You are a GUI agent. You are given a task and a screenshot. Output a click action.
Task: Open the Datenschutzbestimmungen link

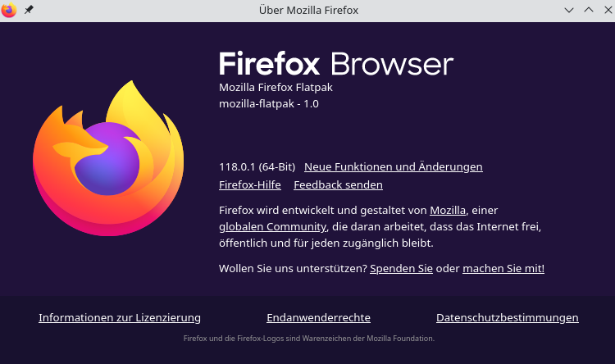[507, 318]
